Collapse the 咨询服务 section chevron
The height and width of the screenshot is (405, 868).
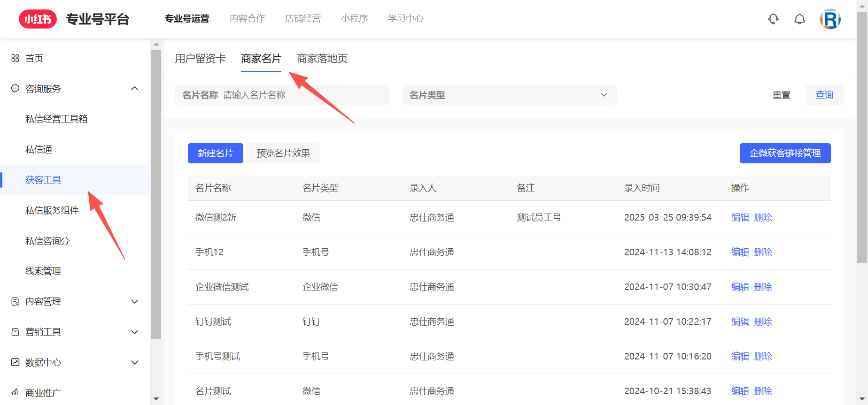pyautogui.click(x=135, y=89)
